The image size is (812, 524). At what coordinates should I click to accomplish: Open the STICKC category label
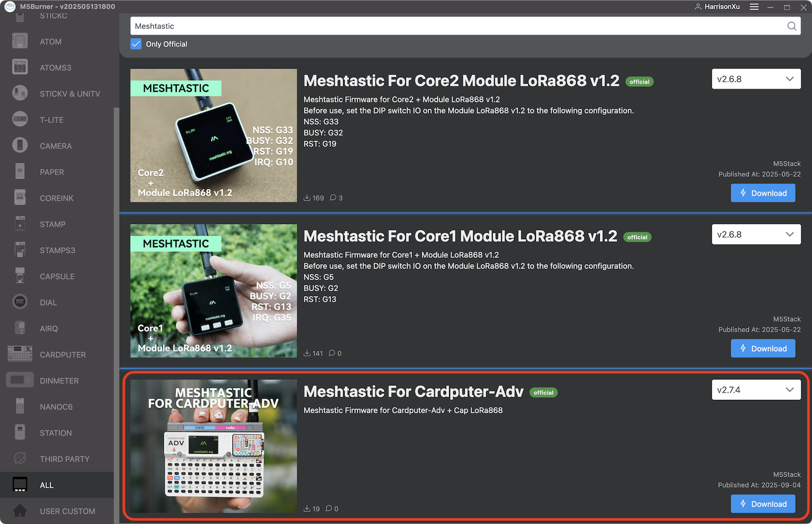[x=54, y=16]
